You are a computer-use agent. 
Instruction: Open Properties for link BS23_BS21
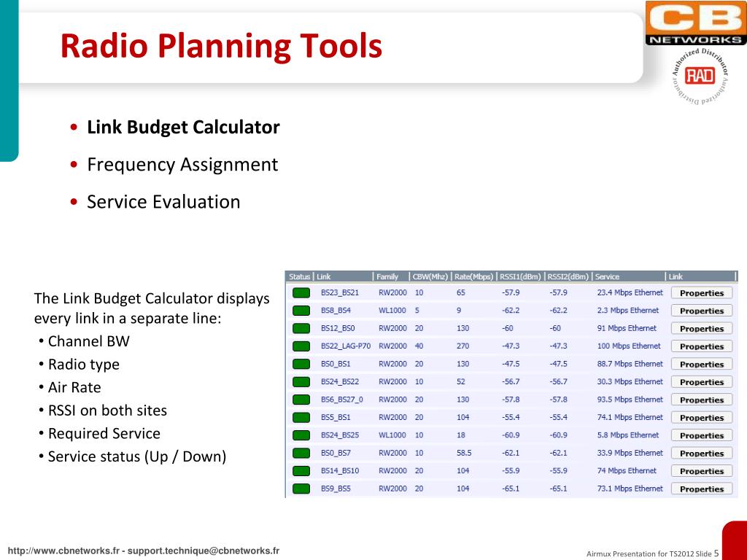click(701, 293)
